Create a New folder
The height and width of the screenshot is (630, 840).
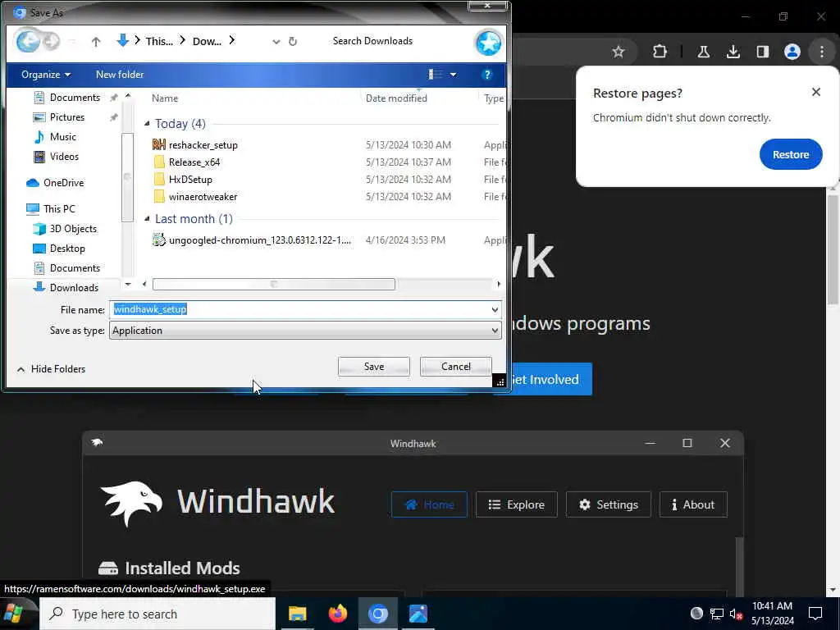click(x=120, y=75)
